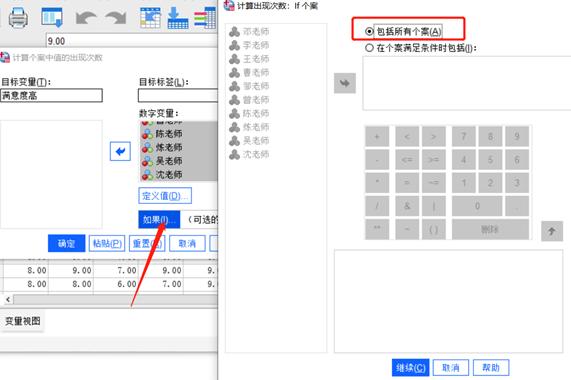Click the keypad digit 0
The image size is (571, 380).
pos(477,206)
